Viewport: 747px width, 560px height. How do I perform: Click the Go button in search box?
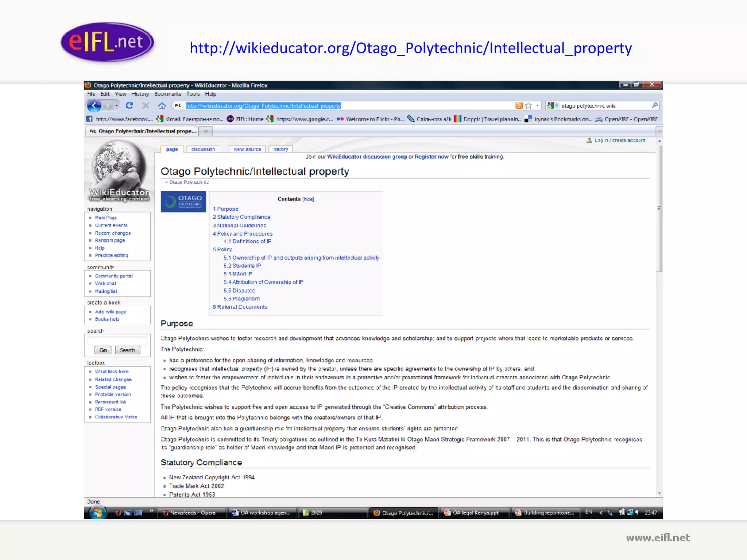(103, 350)
